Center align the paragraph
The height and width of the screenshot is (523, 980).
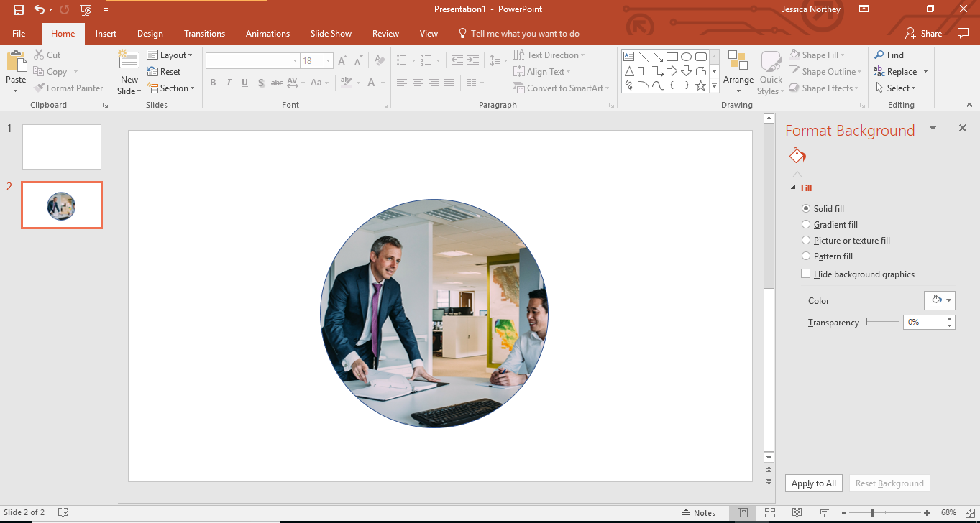[x=417, y=83]
